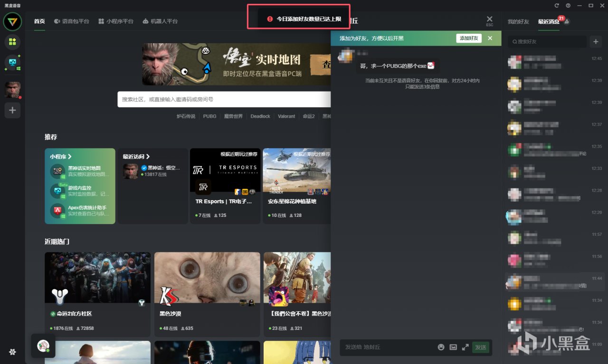Open the selected conversation at 11:44
The image size is (608, 364).
(555, 282)
